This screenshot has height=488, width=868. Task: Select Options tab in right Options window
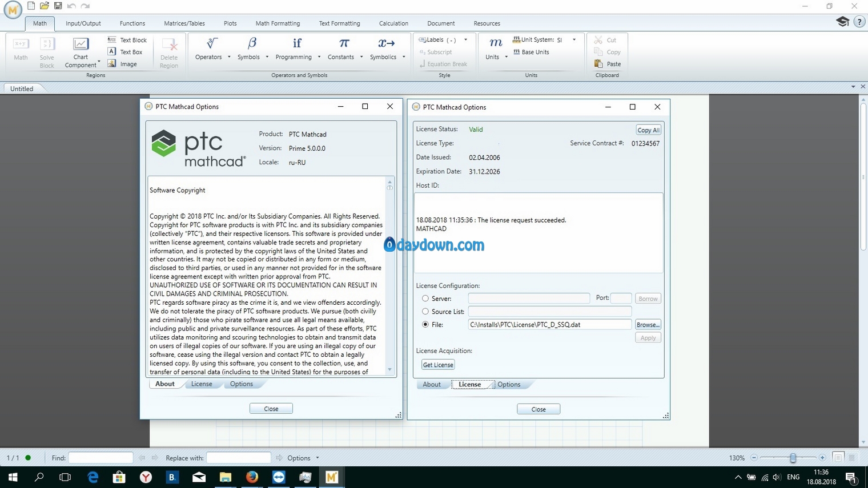[x=509, y=385]
